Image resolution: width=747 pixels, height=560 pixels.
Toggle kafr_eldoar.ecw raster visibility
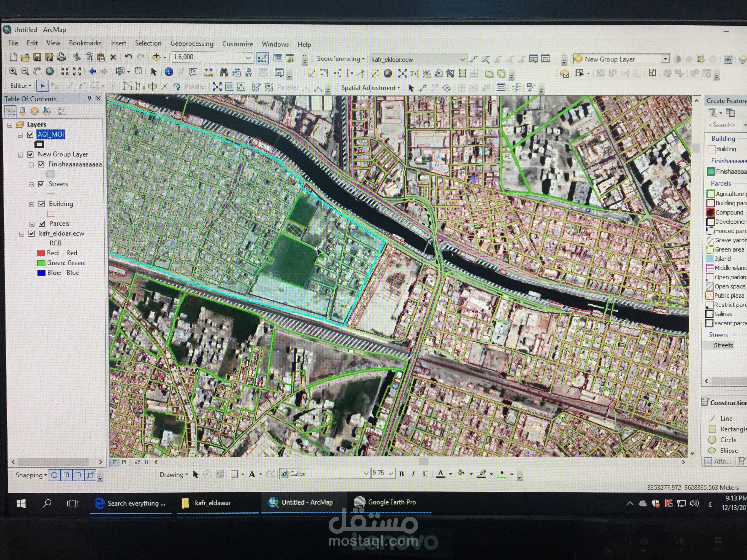click(31, 234)
